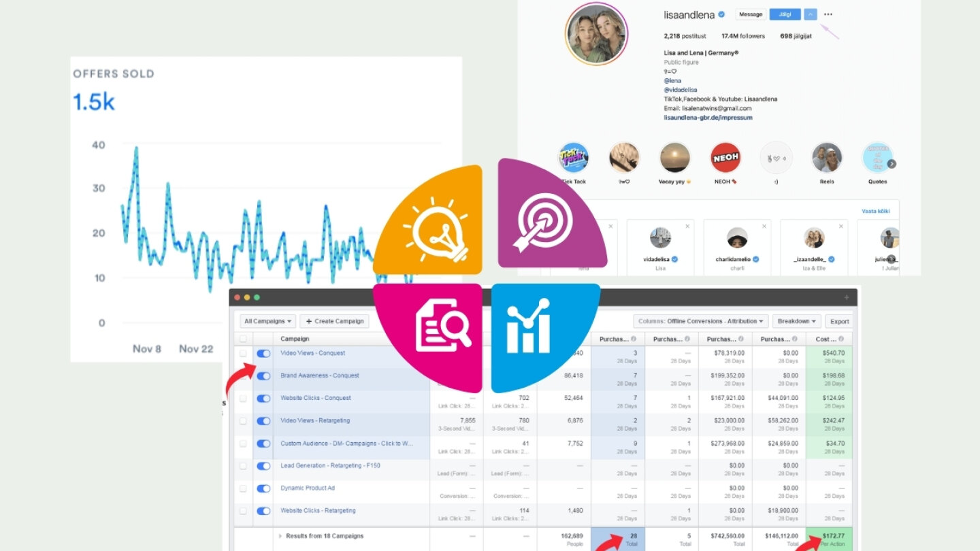980x551 pixels.
Task: Click the blue Jälgi follow button
Action: (x=785, y=14)
